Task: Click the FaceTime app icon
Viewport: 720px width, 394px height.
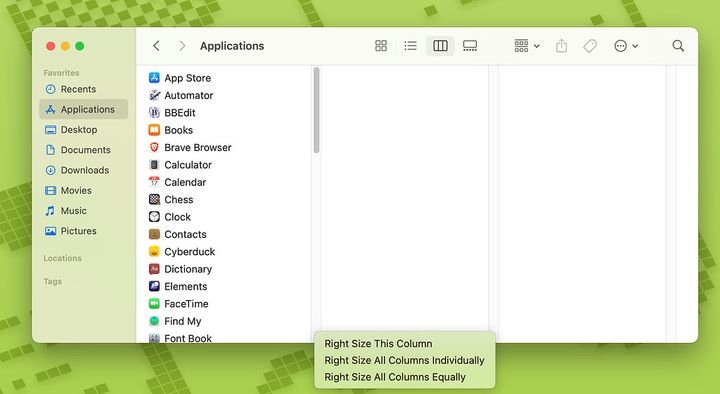Action: [x=154, y=304]
